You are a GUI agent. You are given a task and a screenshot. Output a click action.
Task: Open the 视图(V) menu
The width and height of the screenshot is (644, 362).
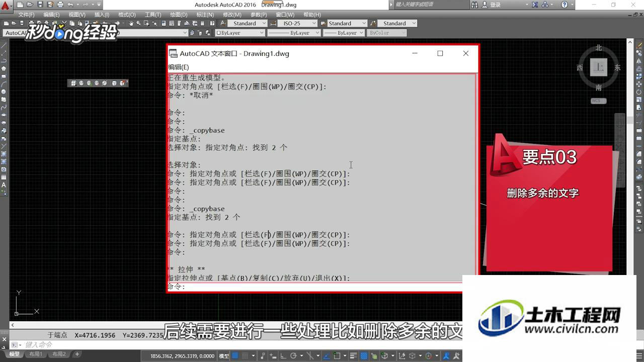click(77, 15)
